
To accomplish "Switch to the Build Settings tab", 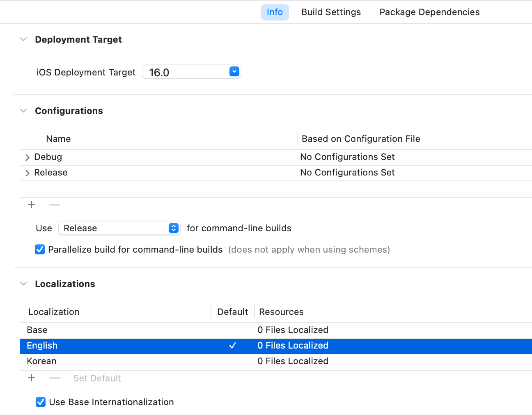I will coord(331,12).
